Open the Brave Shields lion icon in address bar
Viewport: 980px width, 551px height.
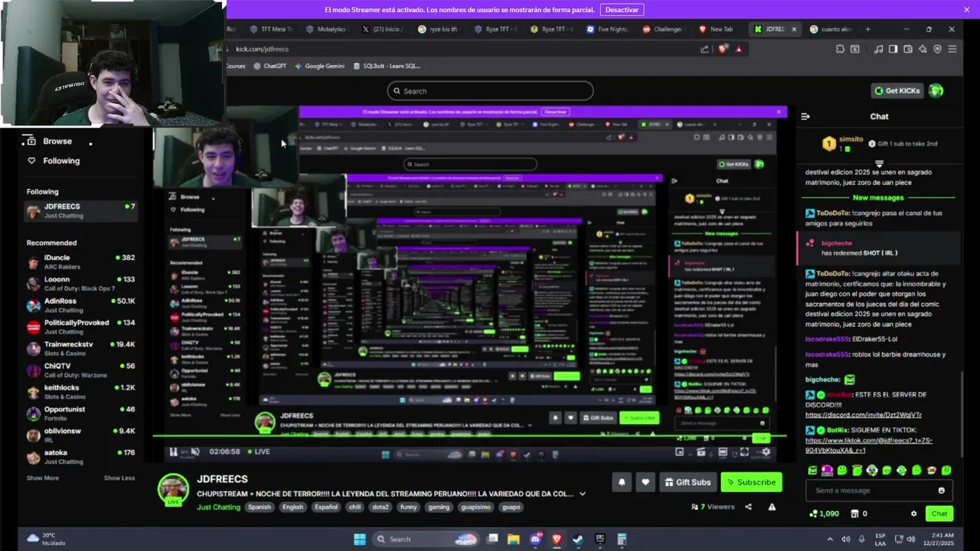(723, 49)
